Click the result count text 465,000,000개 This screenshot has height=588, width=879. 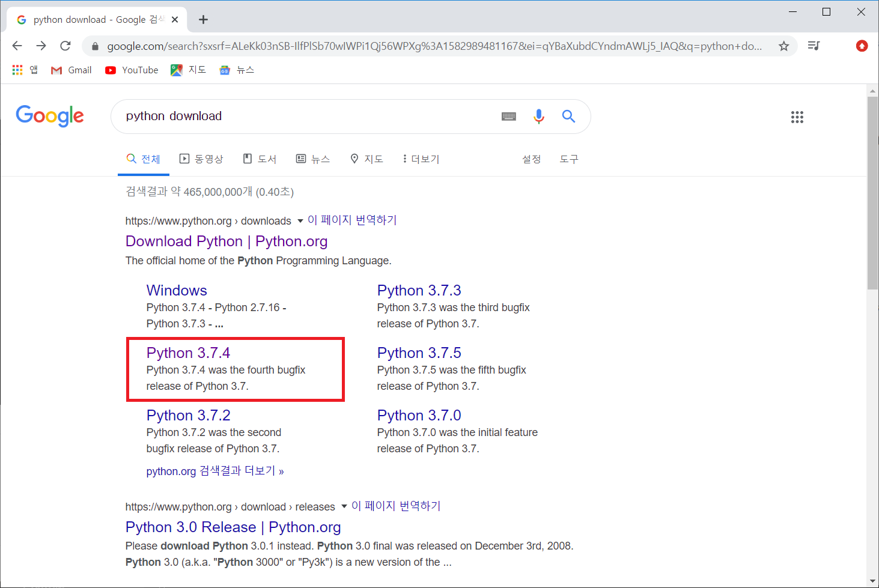pos(218,192)
